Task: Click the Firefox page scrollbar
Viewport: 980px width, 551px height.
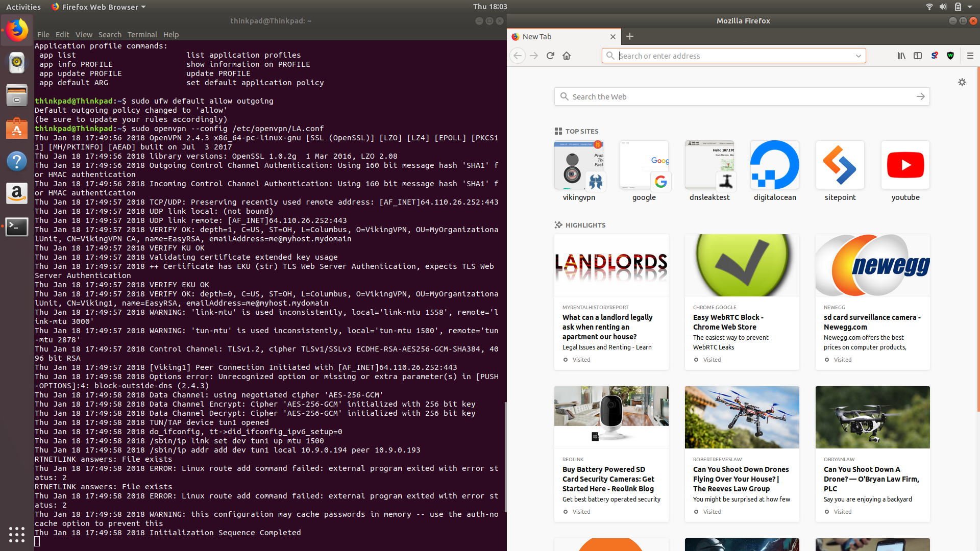Action: (x=978, y=240)
